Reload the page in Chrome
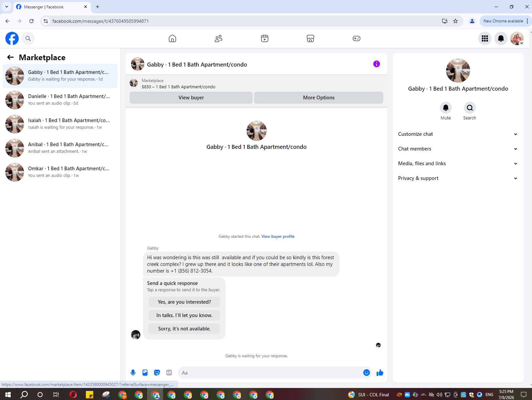532x400 pixels. [31, 21]
